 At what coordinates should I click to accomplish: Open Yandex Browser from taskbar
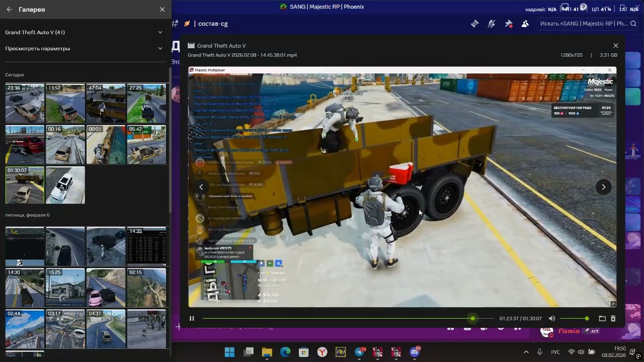click(x=322, y=352)
